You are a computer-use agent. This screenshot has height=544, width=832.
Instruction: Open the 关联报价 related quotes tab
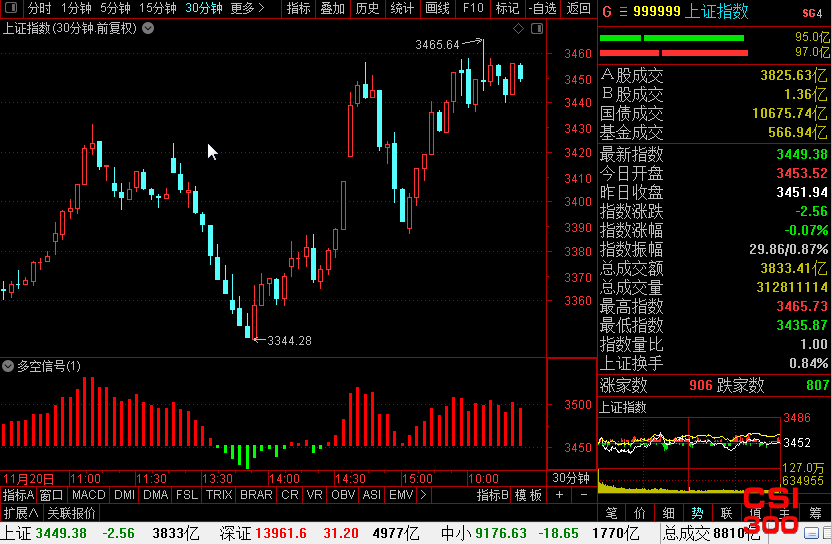(x=71, y=513)
